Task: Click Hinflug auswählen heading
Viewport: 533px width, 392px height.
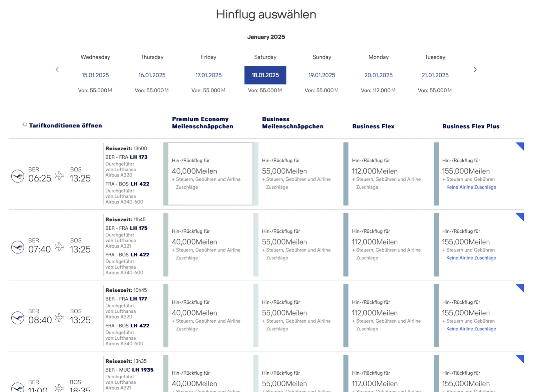Action: [x=266, y=14]
